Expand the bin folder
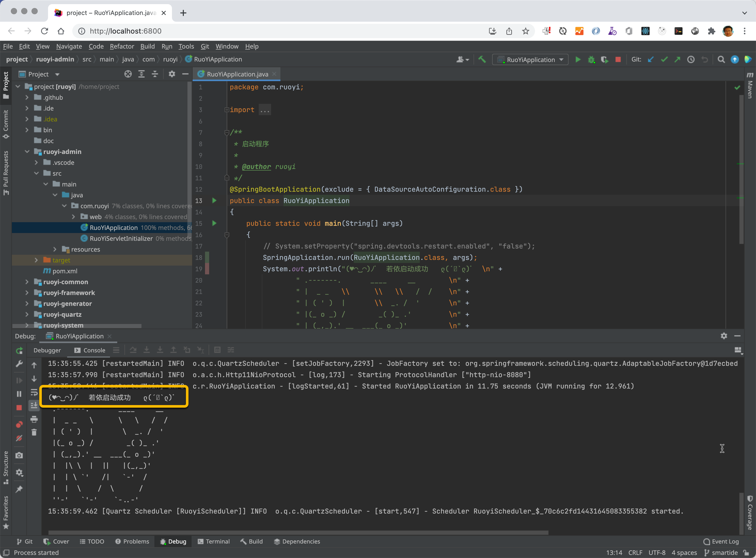This screenshot has width=756, height=558. (27, 130)
